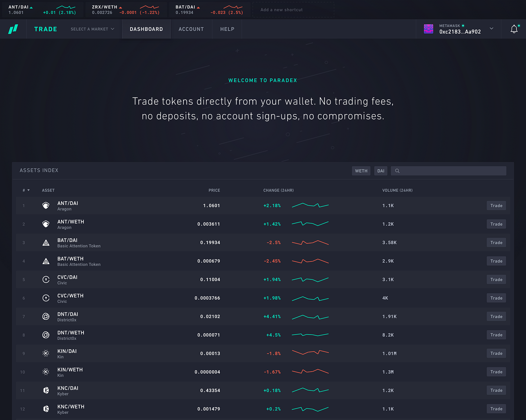526x420 pixels.
Task: Click the MetaMask account avatar
Action: coord(428,29)
